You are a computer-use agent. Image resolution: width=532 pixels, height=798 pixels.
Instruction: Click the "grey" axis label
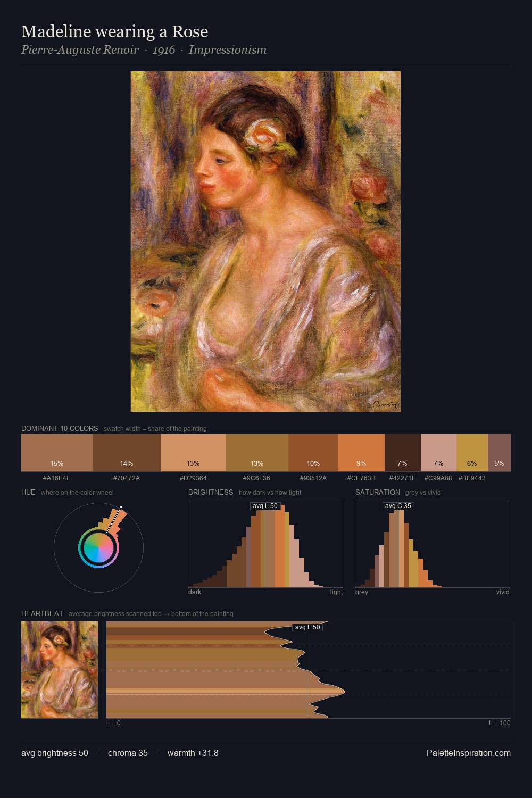point(362,592)
